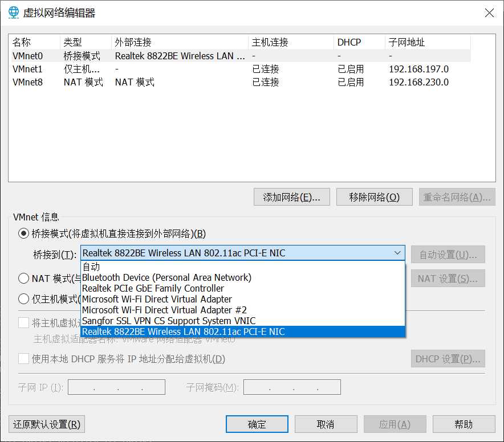
Task: Click the Virtual Network Editor globe icon
Action: point(14,13)
